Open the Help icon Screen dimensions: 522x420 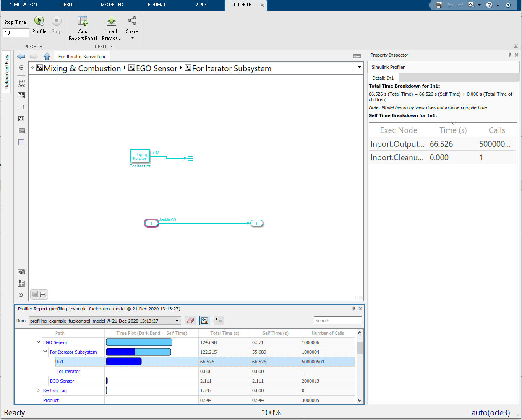[x=489, y=5]
